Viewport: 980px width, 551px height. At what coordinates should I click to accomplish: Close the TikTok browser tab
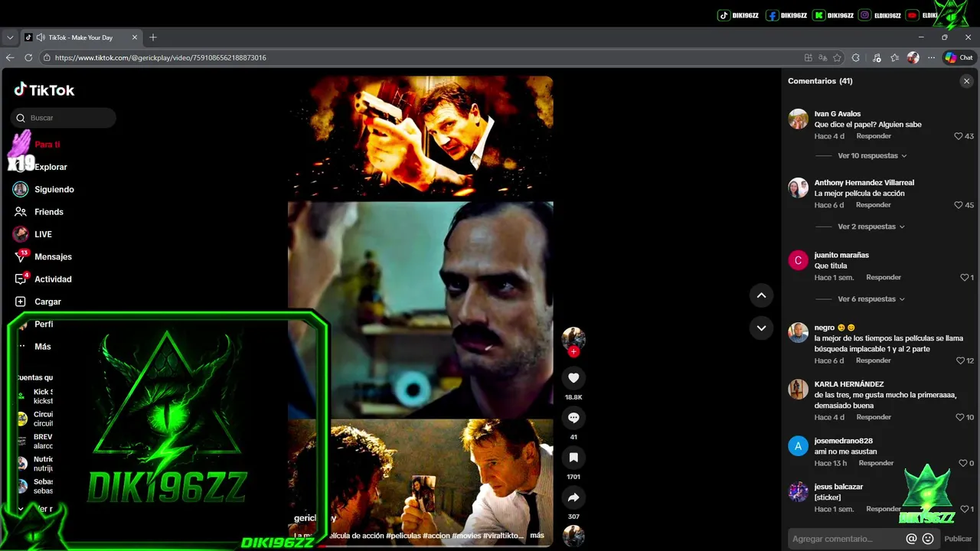pos(135,37)
